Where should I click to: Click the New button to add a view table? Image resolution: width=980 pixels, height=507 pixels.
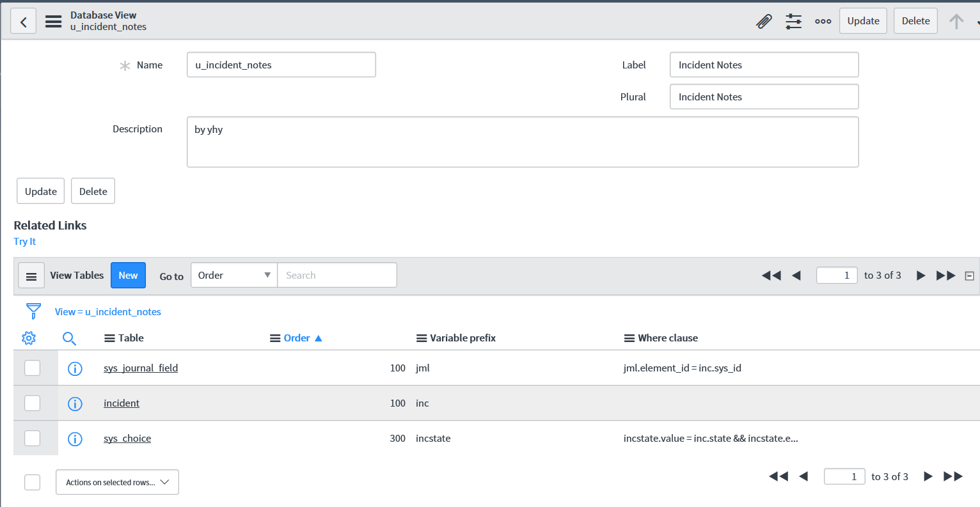point(128,275)
